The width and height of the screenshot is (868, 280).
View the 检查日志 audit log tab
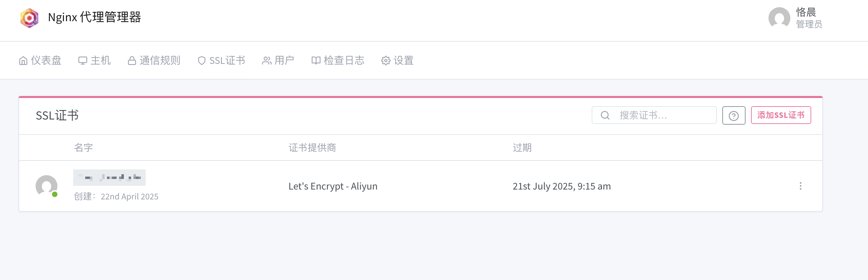pos(338,60)
